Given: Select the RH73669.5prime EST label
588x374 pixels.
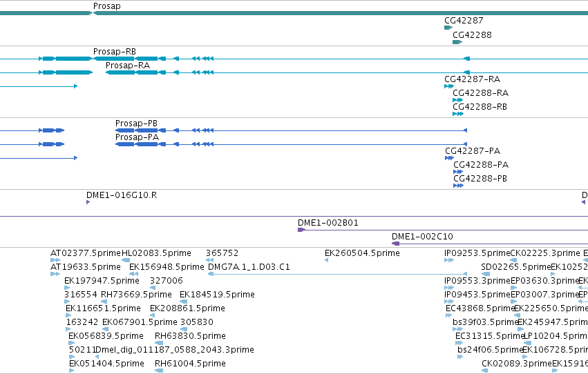Looking at the screenshot, I should coord(136,295).
